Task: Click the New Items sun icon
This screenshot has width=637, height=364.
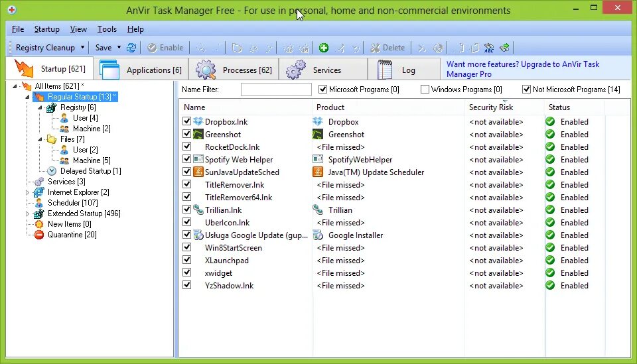Action: click(39, 224)
